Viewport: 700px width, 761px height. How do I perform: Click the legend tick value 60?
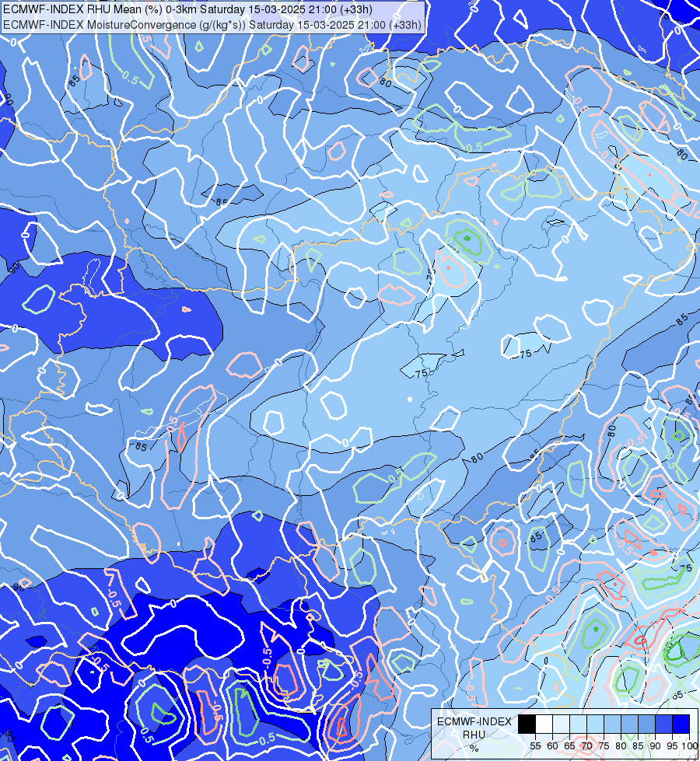(552, 746)
